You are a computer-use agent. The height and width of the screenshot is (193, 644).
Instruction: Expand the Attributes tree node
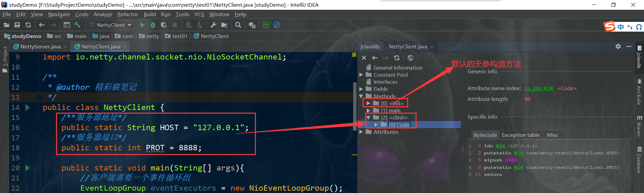point(361,132)
